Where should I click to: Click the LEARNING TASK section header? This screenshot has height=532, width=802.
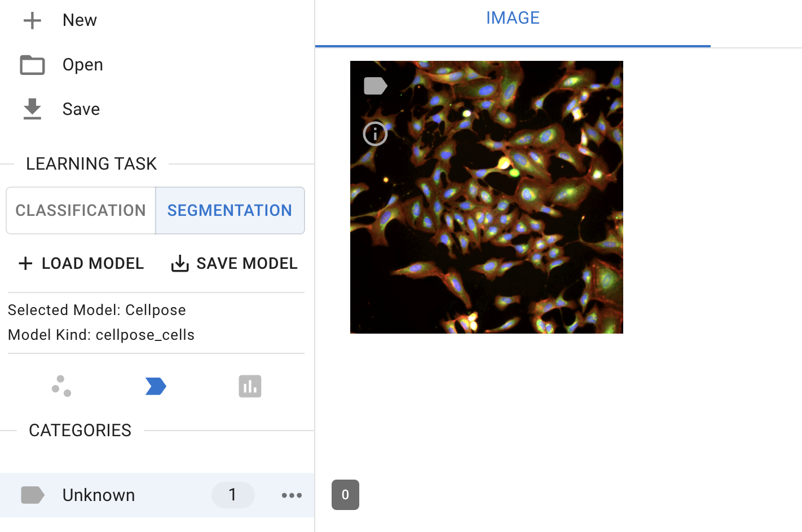[x=91, y=164]
